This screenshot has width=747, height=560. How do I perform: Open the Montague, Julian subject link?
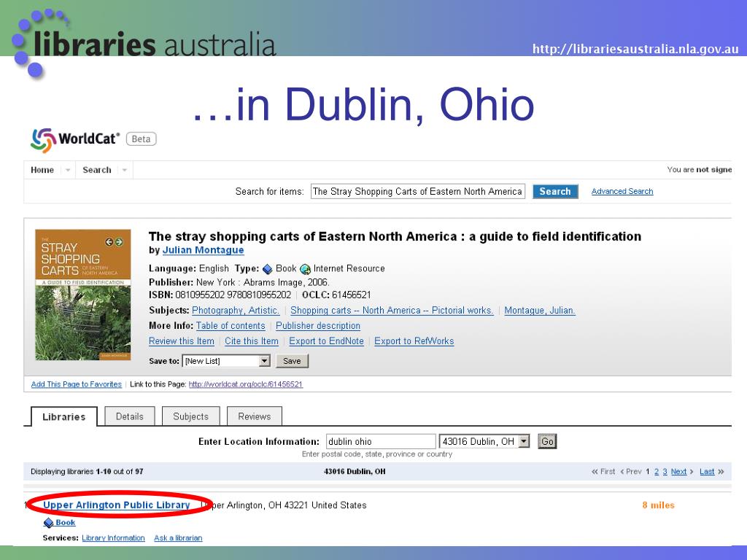pyautogui.click(x=540, y=311)
